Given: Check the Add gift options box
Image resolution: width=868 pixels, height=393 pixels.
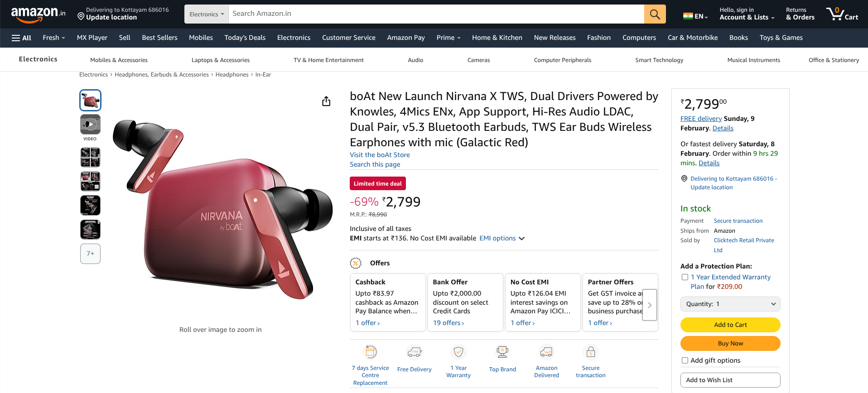Looking at the screenshot, I should (x=685, y=360).
